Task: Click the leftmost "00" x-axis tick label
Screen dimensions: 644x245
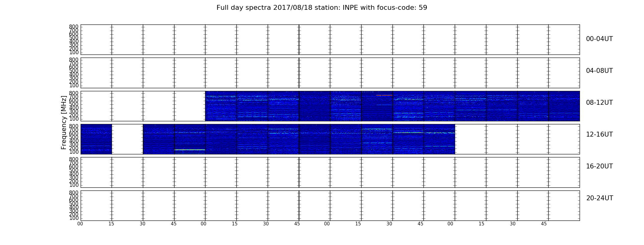Action: click(x=80, y=224)
